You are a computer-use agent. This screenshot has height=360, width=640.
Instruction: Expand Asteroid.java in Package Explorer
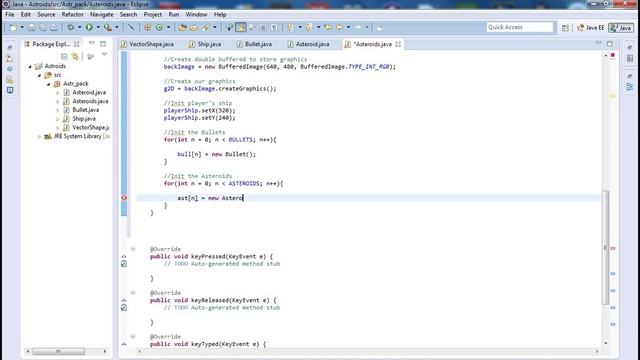[x=58, y=93]
